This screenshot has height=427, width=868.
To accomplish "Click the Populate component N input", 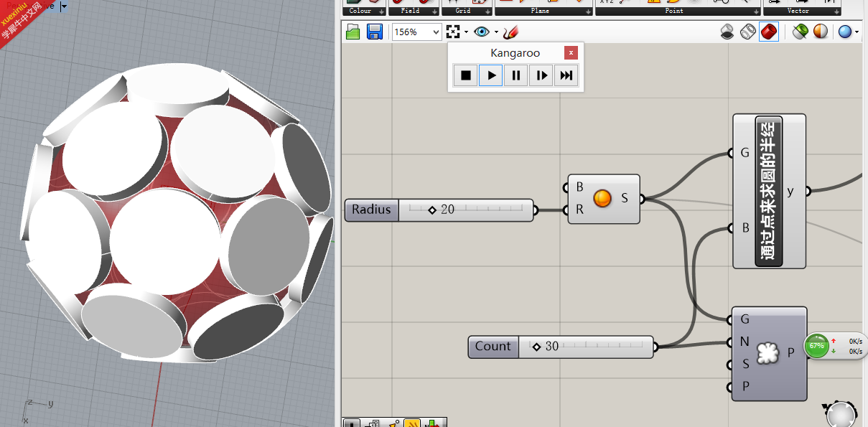I will (x=745, y=342).
